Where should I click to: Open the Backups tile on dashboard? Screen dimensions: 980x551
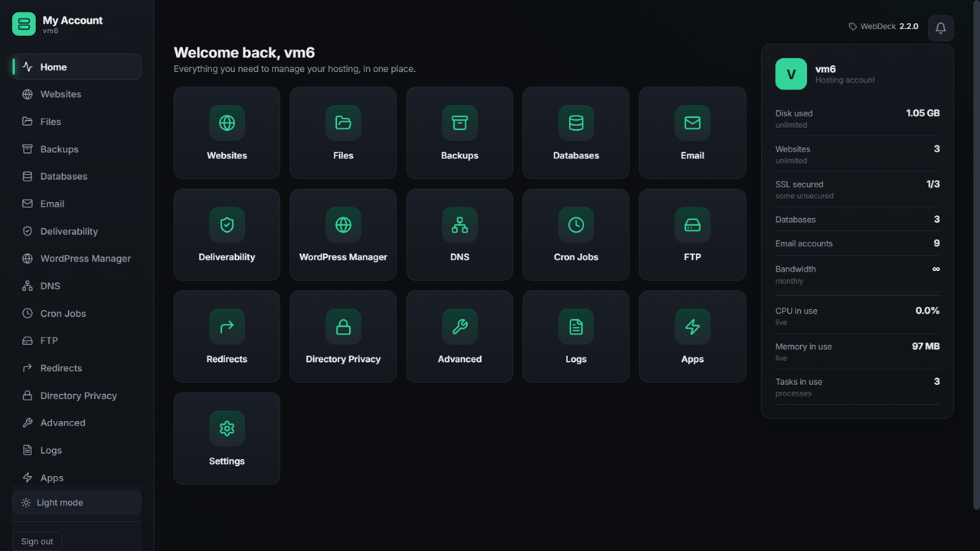tap(459, 132)
